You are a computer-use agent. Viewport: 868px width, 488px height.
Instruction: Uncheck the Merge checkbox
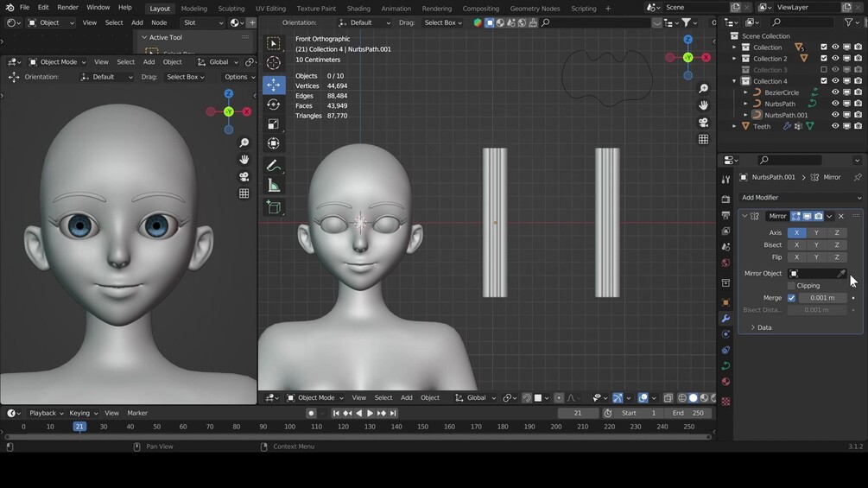[x=791, y=298]
